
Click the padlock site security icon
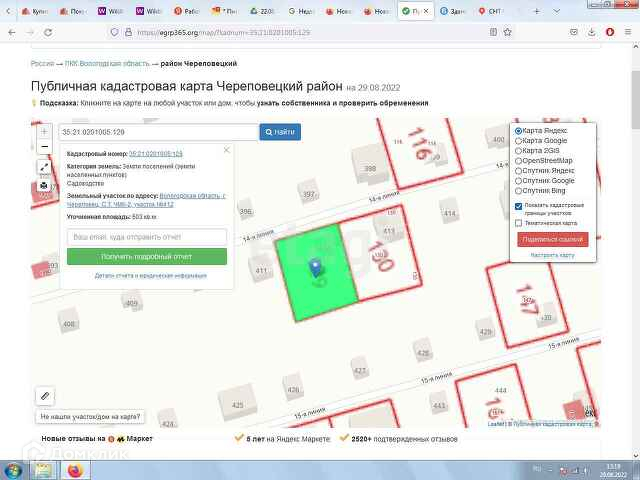[x=128, y=32]
